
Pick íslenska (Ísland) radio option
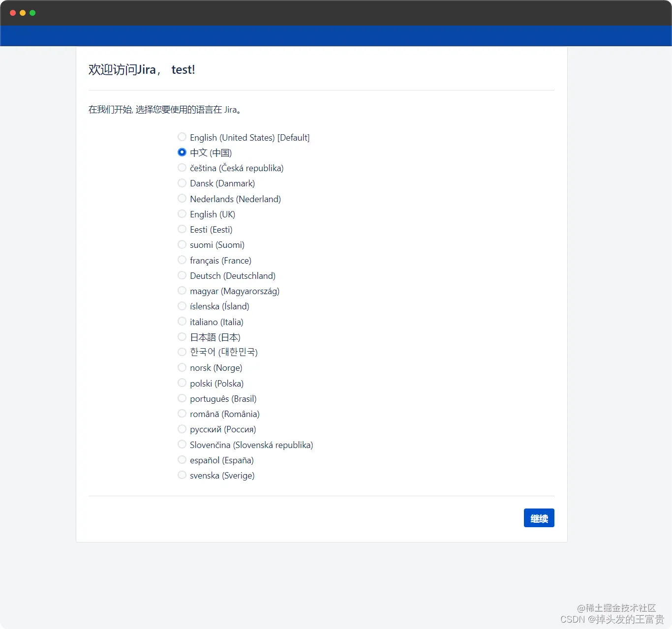click(182, 306)
